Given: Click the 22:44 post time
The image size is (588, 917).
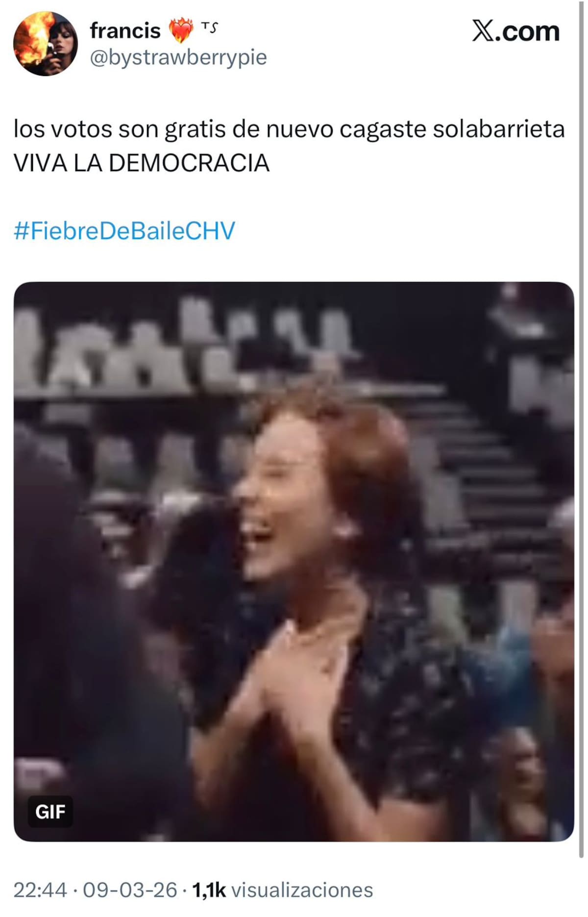Looking at the screenshot, I should pos(40,890).
